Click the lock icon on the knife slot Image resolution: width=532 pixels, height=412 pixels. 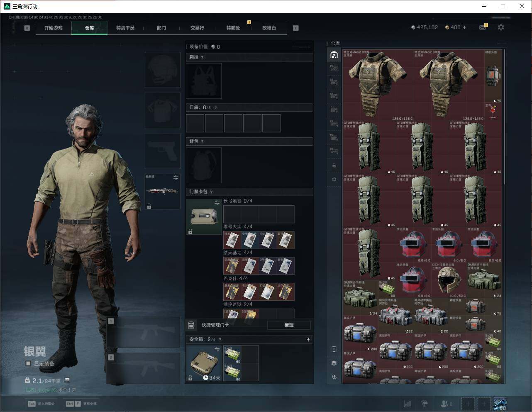pyautogui.click(x=149, y=206)
